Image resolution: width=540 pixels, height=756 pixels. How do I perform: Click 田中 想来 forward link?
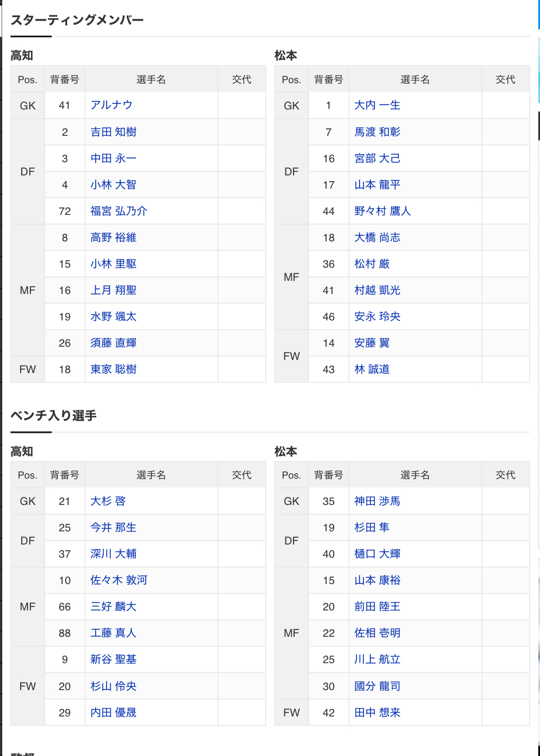[x=377, y=712]
